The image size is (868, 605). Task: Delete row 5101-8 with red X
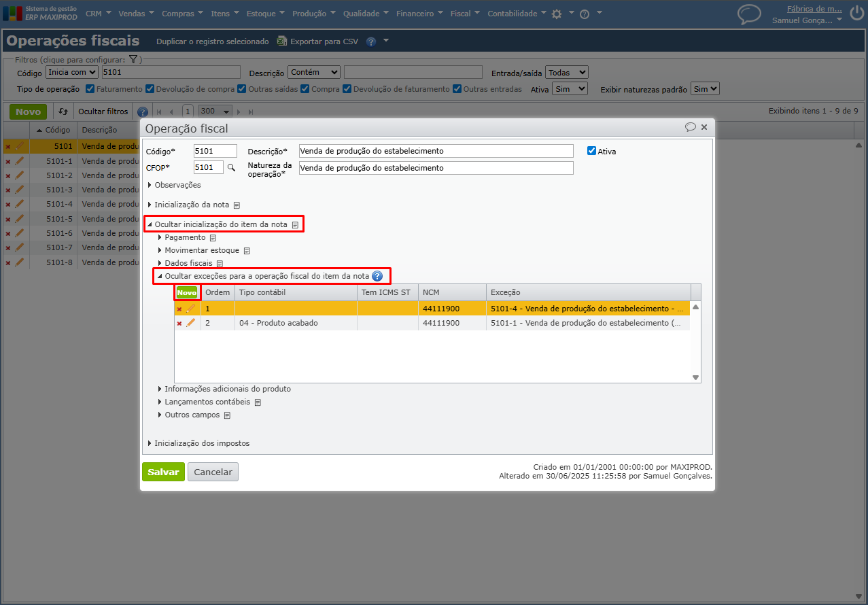tap(8, 262)
